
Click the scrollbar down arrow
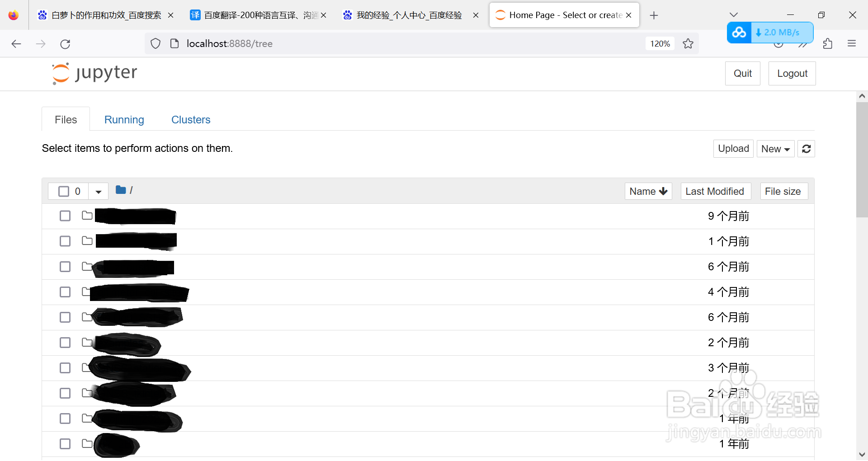862,455
